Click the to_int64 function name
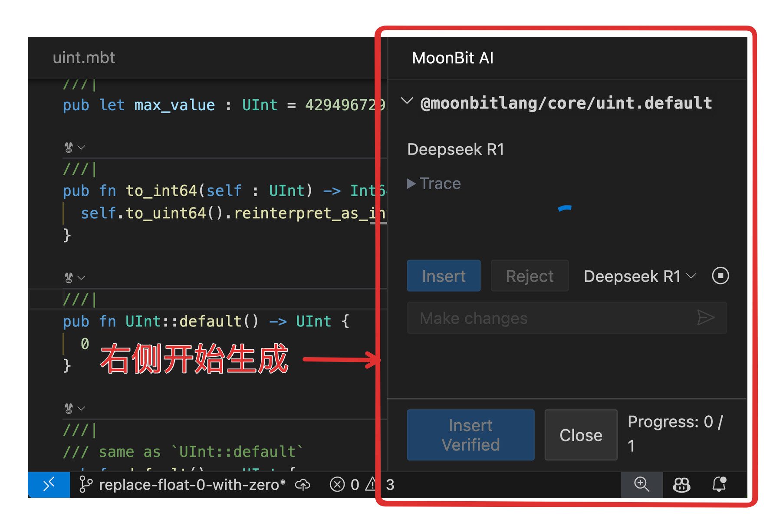 click(161, 190)
